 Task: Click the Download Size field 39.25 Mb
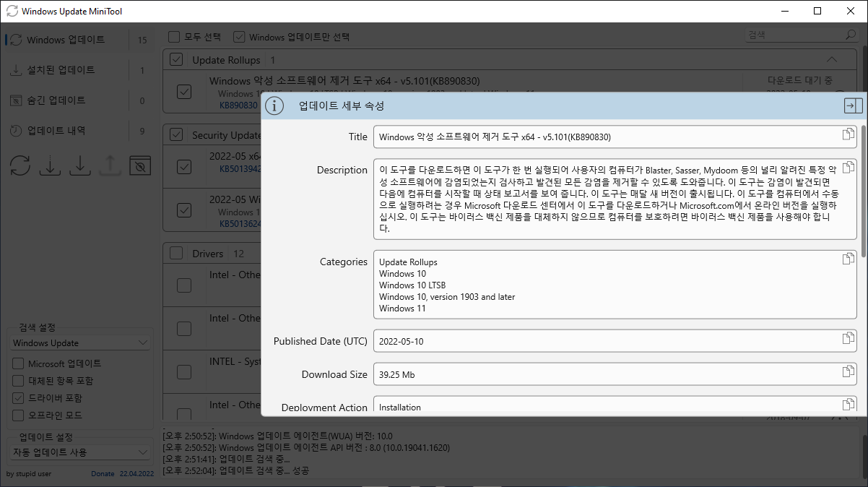tap(615, 374)
